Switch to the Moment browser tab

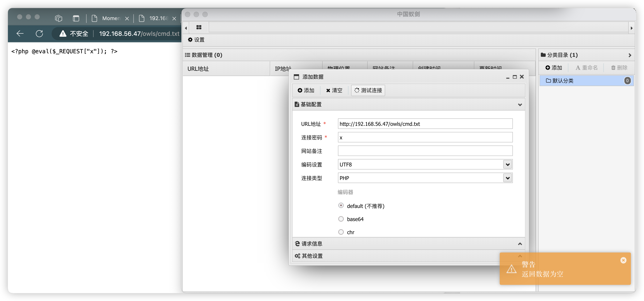click(x=111, y=18)
